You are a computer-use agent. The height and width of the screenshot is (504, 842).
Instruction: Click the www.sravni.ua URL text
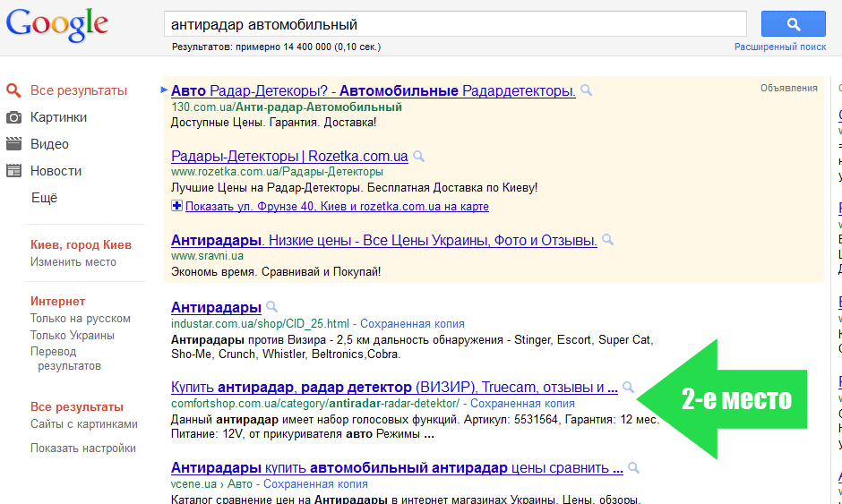(207, 255)
